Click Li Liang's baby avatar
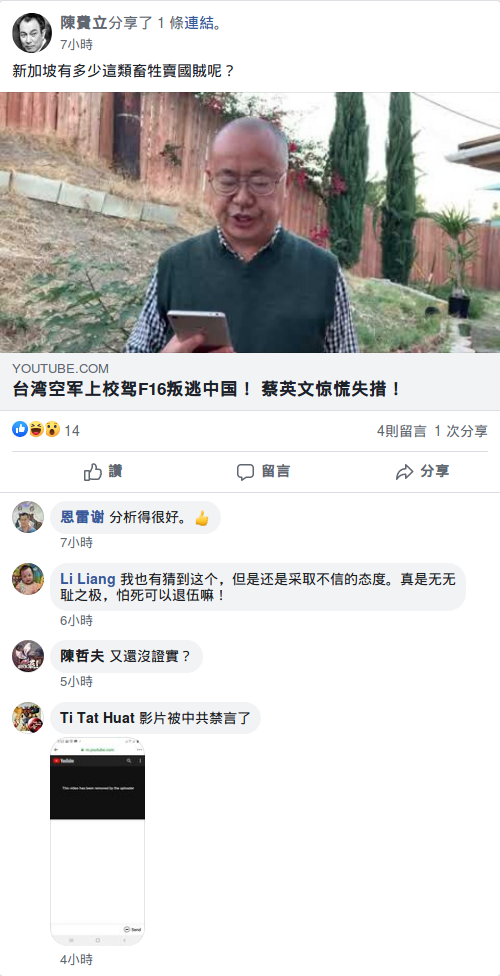This screenshot has width=500, height=976. pos(28,579)
